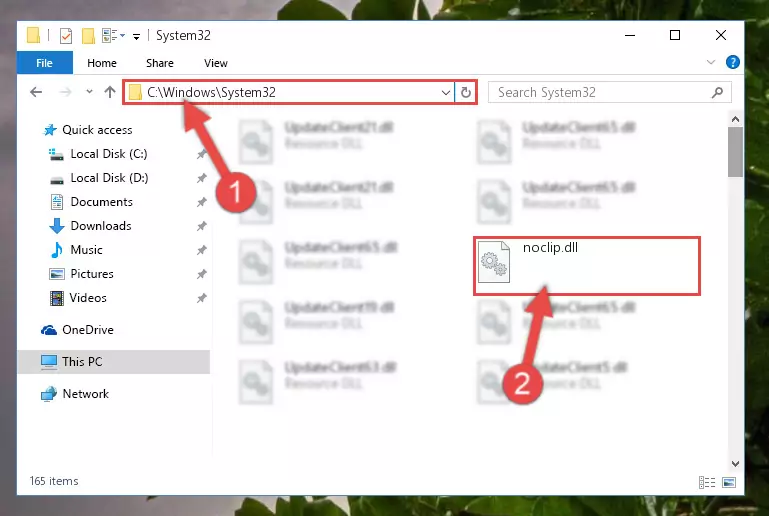
Task: Switch to the Share ribbon tab
Action: click(x=160, y=63)
